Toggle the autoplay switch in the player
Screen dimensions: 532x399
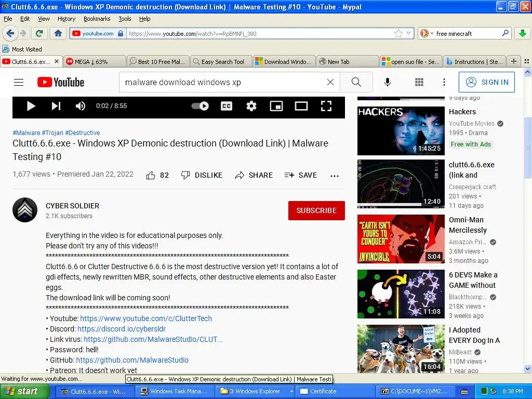200,106
